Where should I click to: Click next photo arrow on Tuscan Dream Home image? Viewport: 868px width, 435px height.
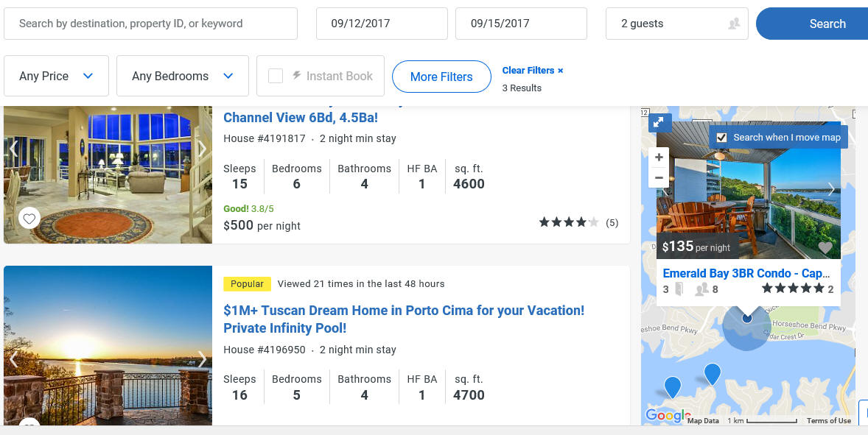[202, 359]
